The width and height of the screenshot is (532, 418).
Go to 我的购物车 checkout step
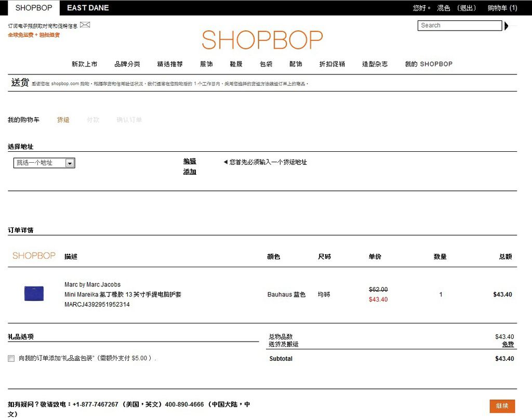point(24,120)
